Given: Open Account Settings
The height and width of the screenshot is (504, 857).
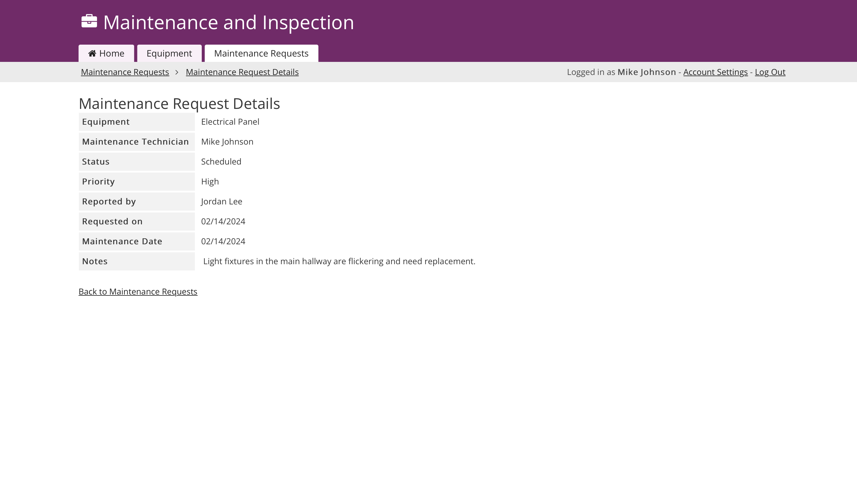Looking at the screenshot, I should pos(715,72).
